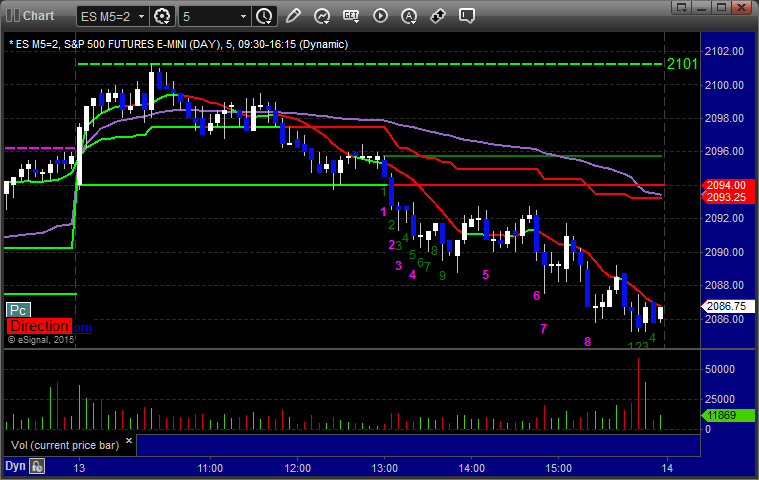
Task: Open the GET studies toolbar menu
Action: 351,16
